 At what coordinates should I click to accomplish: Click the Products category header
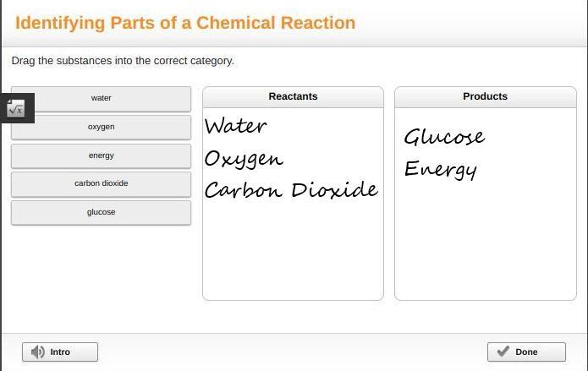485,96
